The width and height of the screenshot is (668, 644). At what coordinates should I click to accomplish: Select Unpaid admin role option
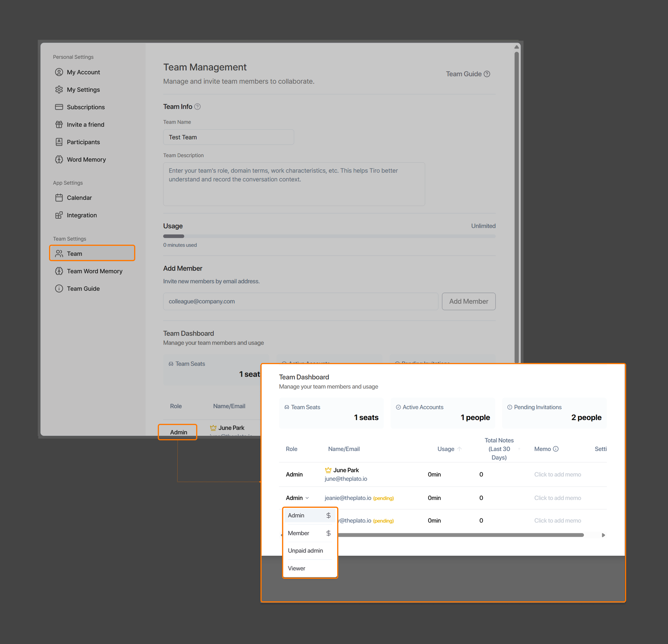305,551
